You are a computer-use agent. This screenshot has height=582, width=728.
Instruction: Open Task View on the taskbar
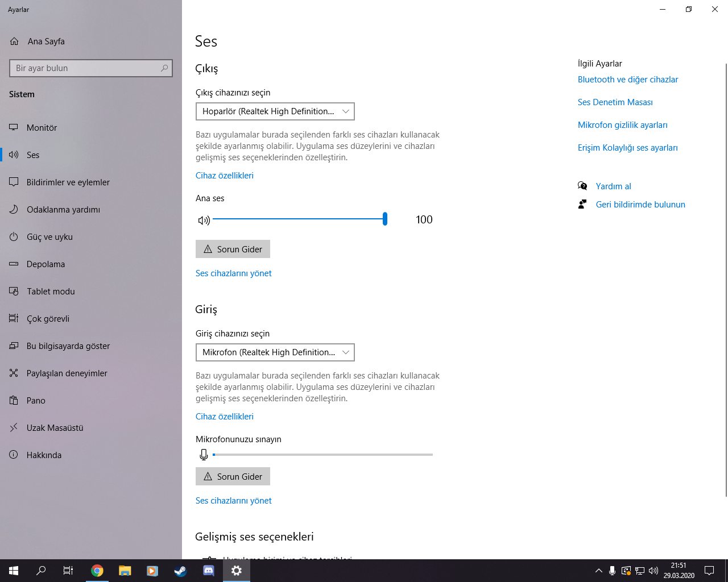[68, 571]
